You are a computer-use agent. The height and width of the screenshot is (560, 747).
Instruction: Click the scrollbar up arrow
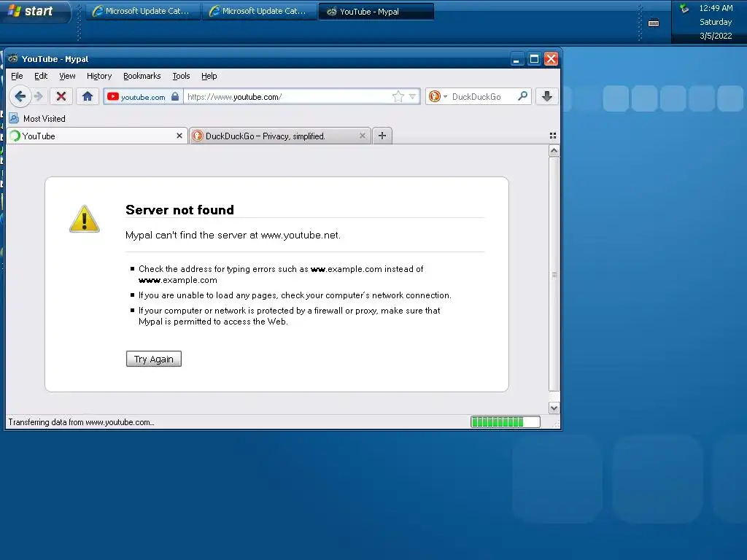554,152
